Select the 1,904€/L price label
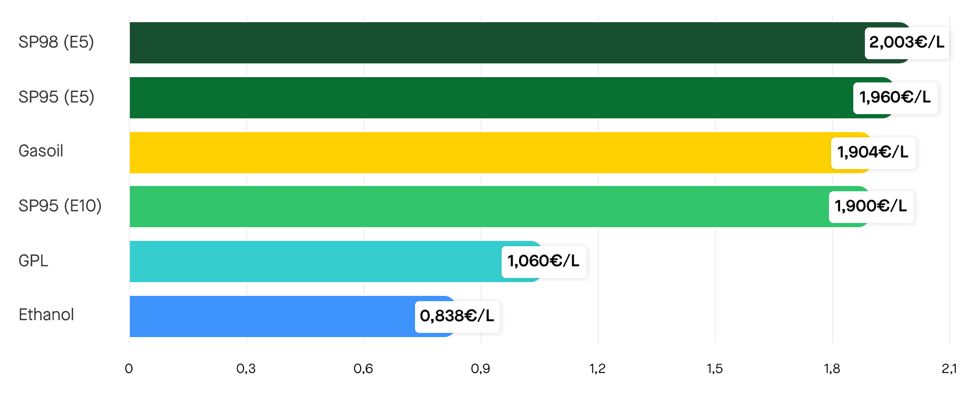Image resolution: width=980 pixels, height=410 pixels. point(873,153)
